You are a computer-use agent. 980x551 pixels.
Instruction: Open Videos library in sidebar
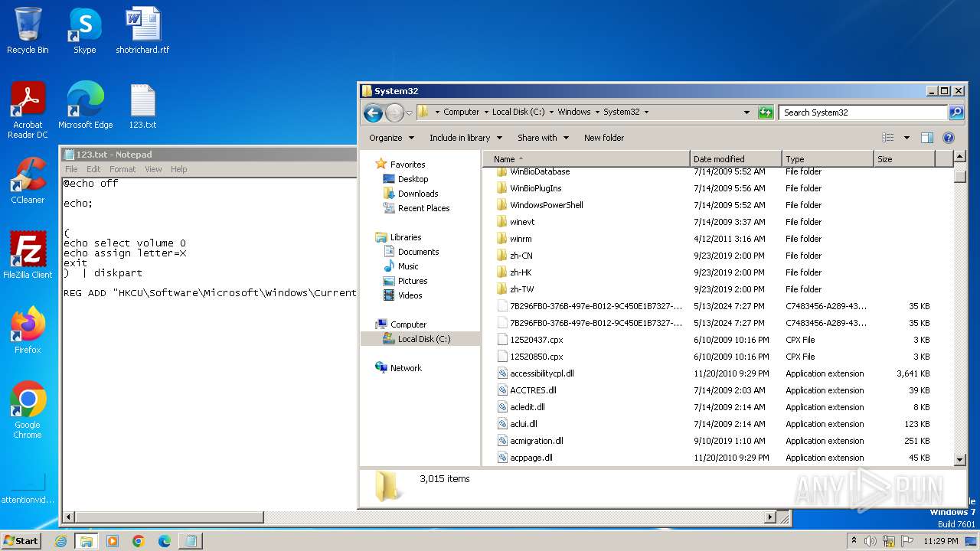coord(410,295)
